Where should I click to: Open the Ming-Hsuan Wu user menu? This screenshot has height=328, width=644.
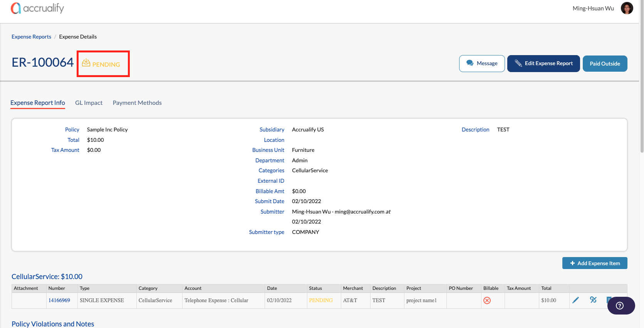(593, 8)
